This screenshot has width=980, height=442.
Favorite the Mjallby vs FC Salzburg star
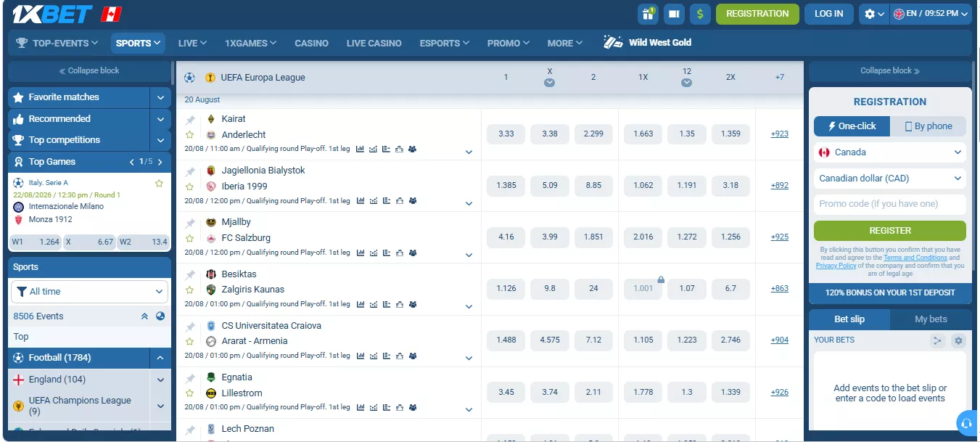190,238
